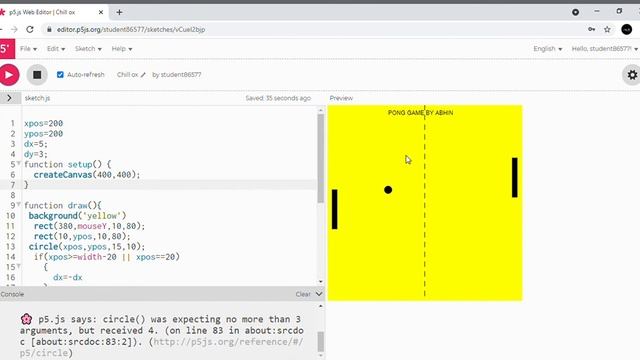Close the p5.js Web Editor tab
Image resolution: width=640 pixels, height=360 pixels.
coord(101,12)
